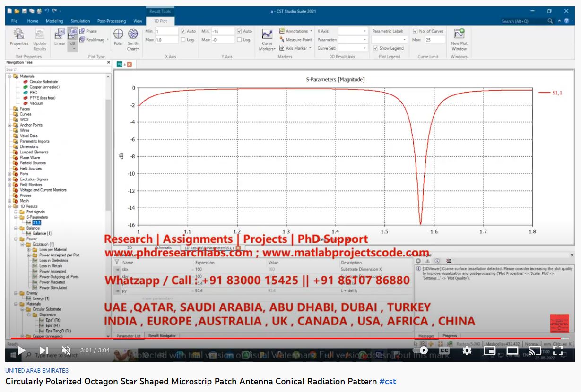Open the Post-Processing ribbon tab
Viewport: 581px width, 392px height.
coord(112,21)
